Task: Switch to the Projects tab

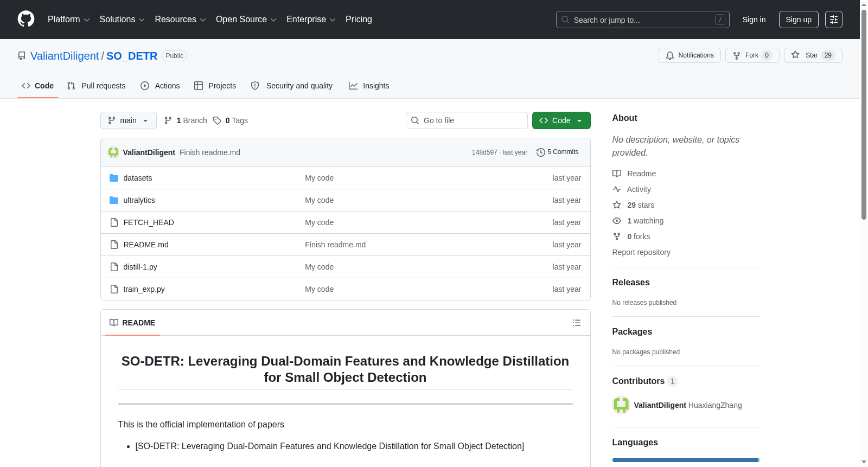Action: [215, 86]
